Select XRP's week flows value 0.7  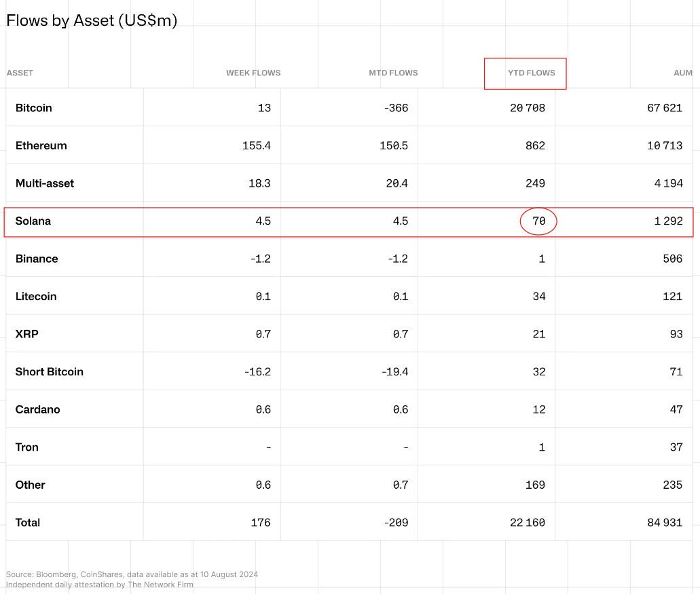point(263,334)
